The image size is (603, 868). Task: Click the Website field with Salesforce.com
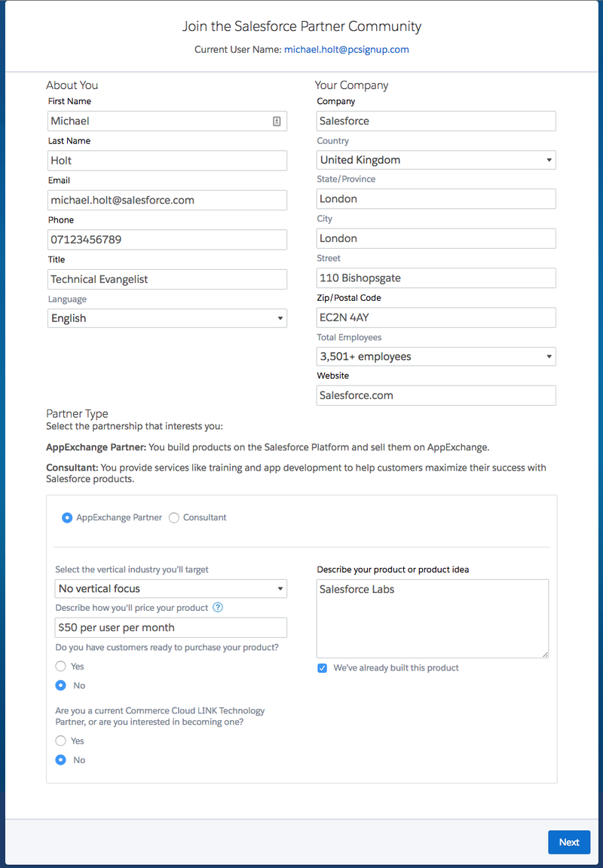[436, 395]
